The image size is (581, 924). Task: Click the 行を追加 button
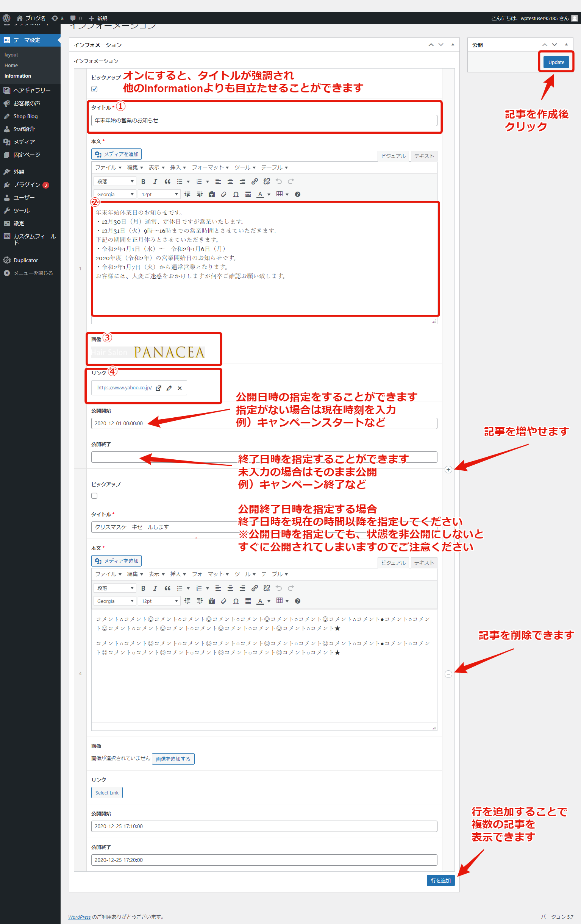[x=440, y=880]
